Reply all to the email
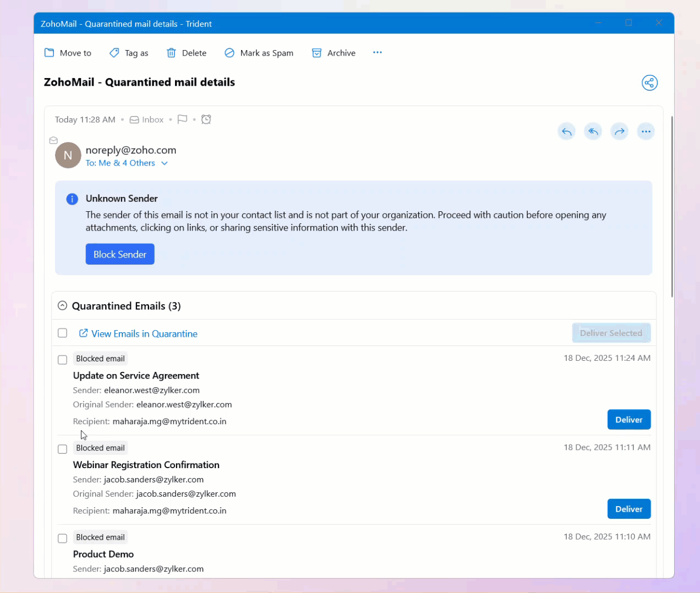The height and width of the screenshot is (593, 700). [x=593, y=131]
